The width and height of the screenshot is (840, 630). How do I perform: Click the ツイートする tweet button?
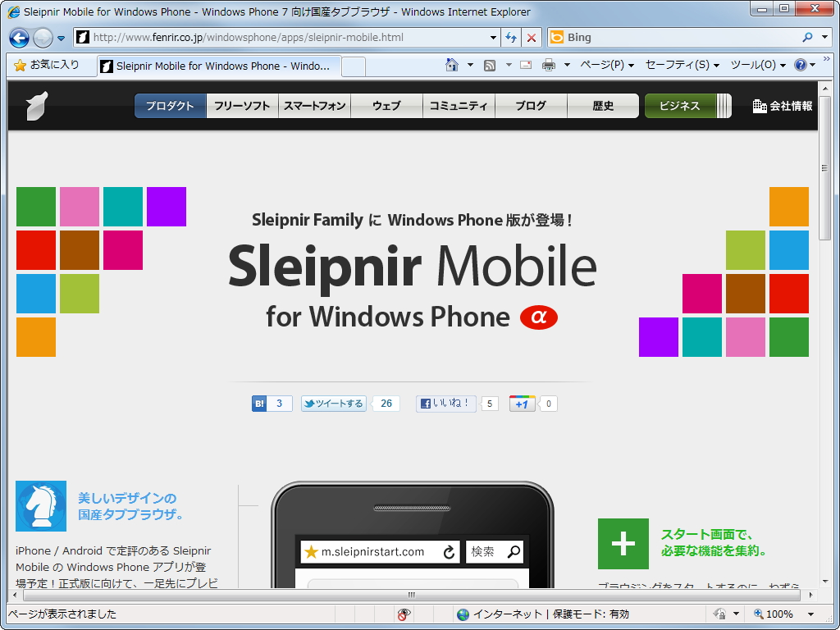pyautogui.click(x=334, y=404)
